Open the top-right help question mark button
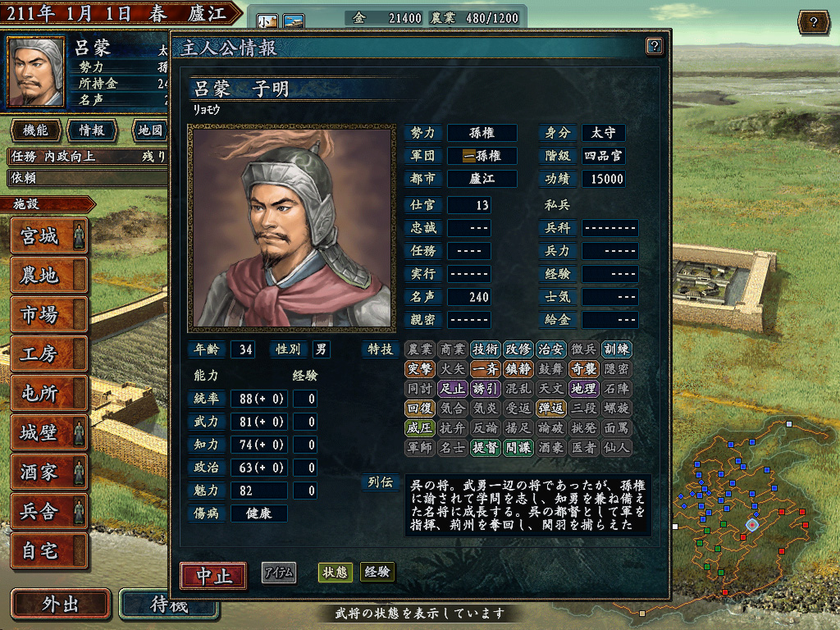Image resolution: width=840 pixels, height=630 pixels. (x=813, y=22)
